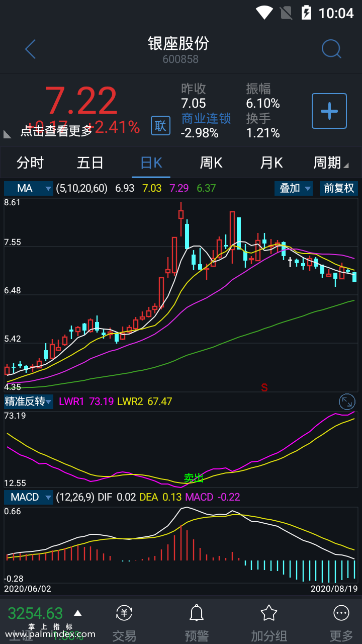Tap start date 2020/06/02

click(28, 588)
